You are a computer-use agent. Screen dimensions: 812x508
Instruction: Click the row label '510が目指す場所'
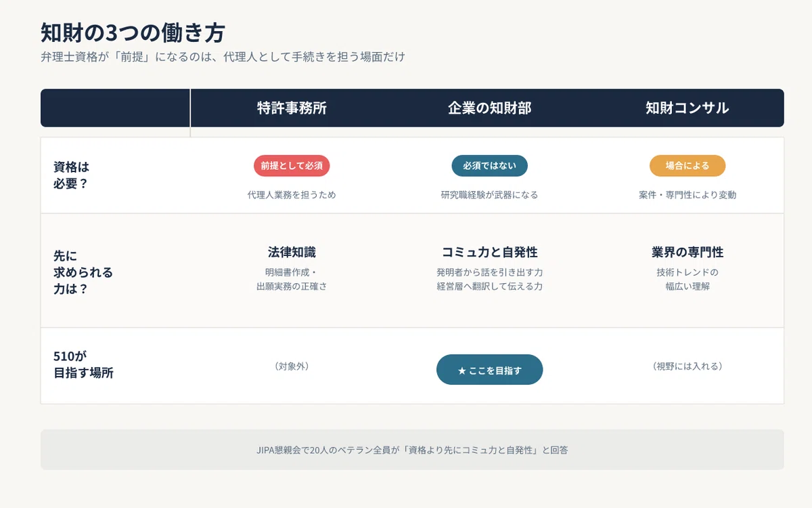[x=83, y=364]
